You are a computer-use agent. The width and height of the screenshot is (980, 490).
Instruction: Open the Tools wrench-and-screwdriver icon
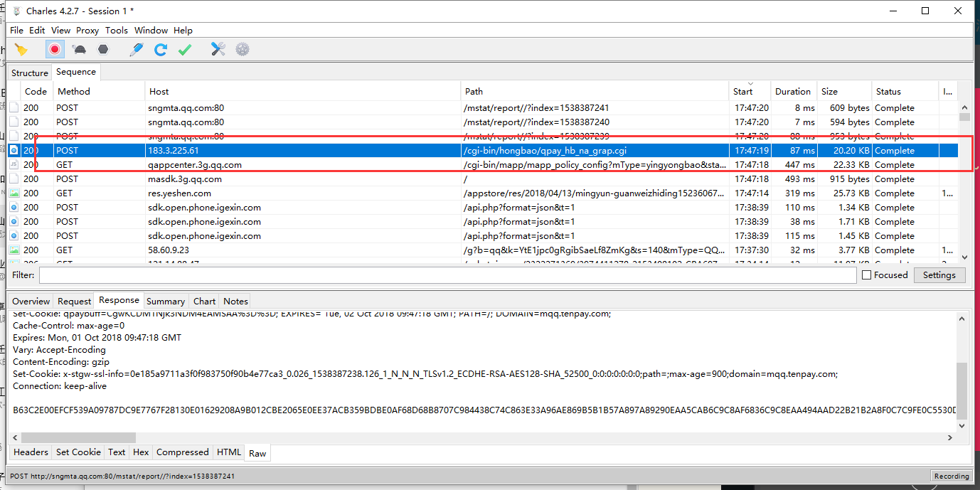(218, 49)
